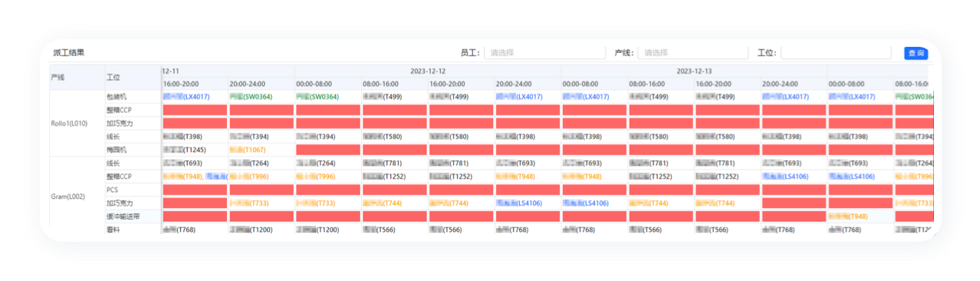Click the 2023-12-12 date header
Image resolution: width=980 pixels, height=281 pixels.
[x=428, y=71]
